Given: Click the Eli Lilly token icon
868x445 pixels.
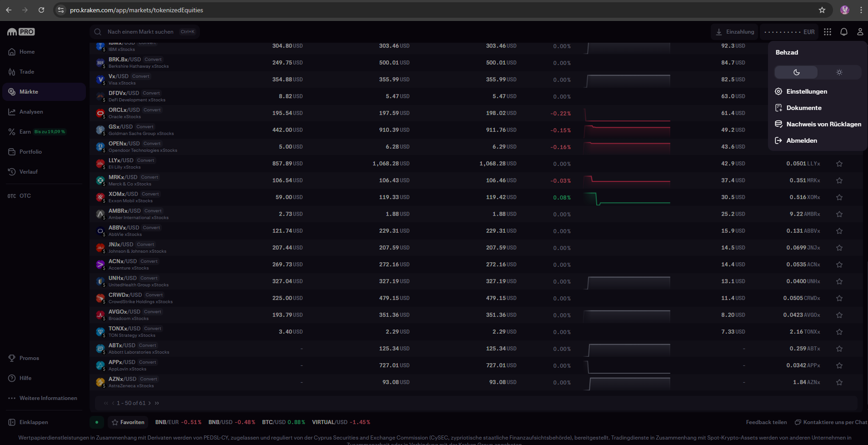Looking at the screenshot, I should click(100, 164).
